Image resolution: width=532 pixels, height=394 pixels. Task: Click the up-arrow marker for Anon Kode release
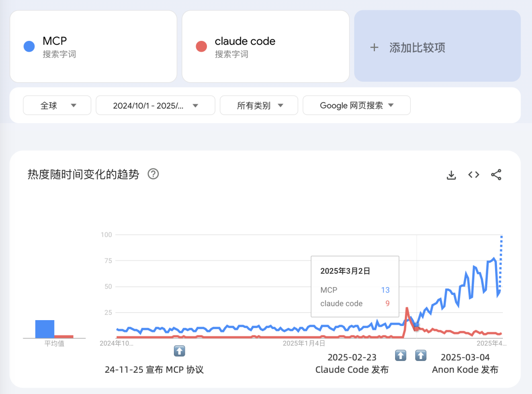point(421,355)
